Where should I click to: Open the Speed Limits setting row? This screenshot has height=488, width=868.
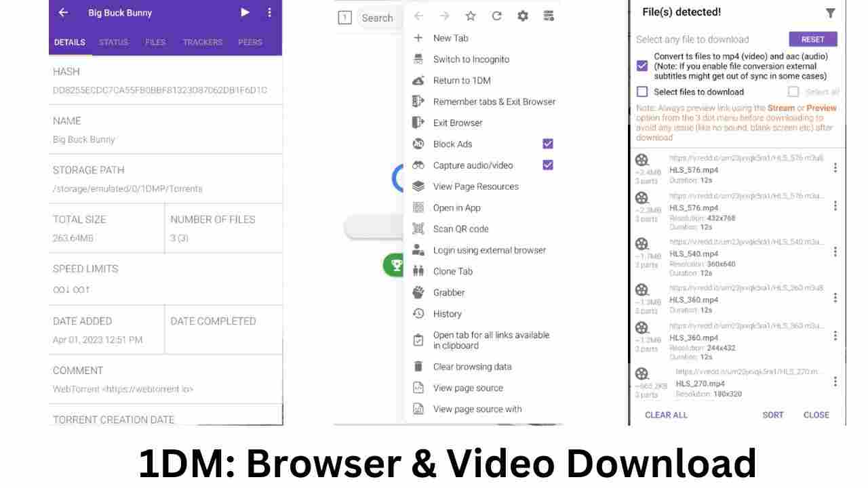coord(165,279)
